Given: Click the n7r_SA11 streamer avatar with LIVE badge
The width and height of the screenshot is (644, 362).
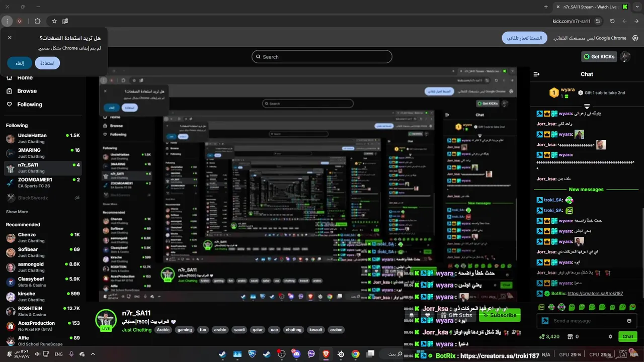Looking at the screenshot, I should 106,320.
